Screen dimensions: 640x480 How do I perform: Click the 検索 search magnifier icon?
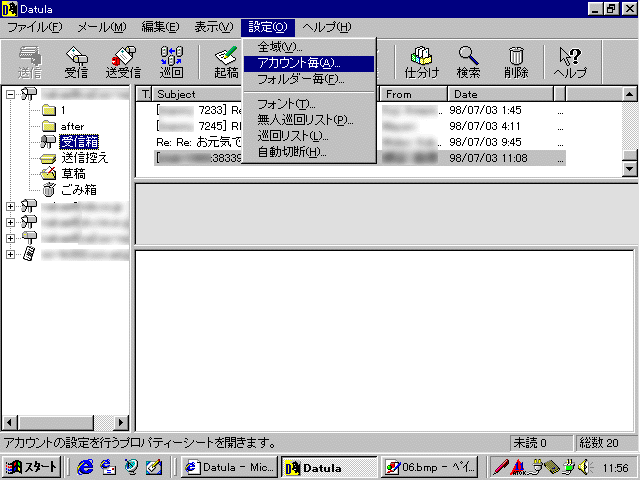[468, 62]
